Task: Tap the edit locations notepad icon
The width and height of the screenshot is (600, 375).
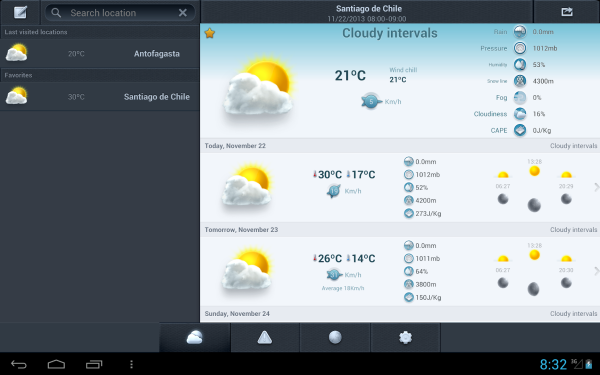Action: coord(20,12)
